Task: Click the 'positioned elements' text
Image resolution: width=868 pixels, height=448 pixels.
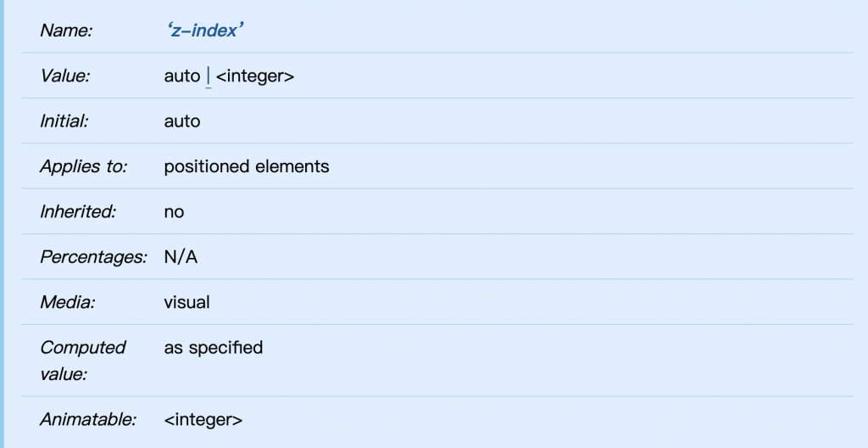Action: click(246, 166)
